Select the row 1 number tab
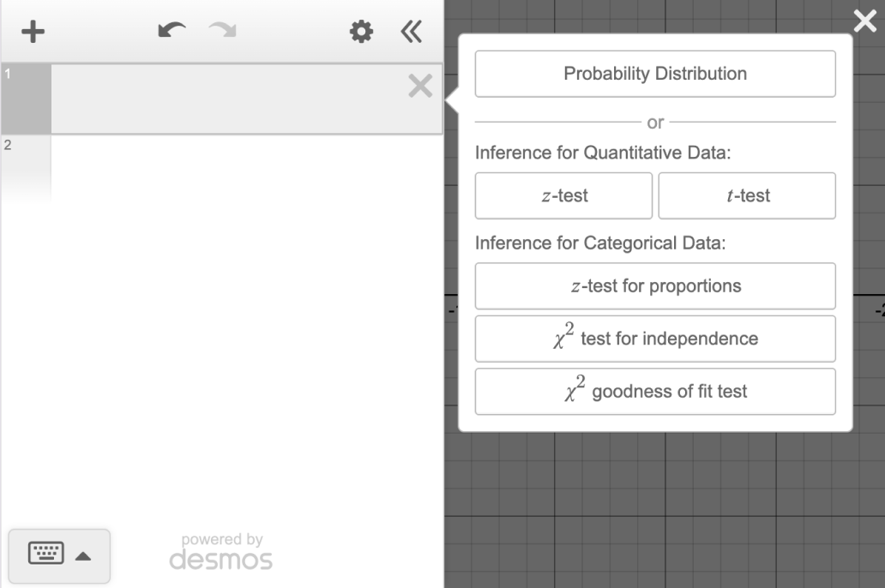885x588 pixels. [25, 99]
